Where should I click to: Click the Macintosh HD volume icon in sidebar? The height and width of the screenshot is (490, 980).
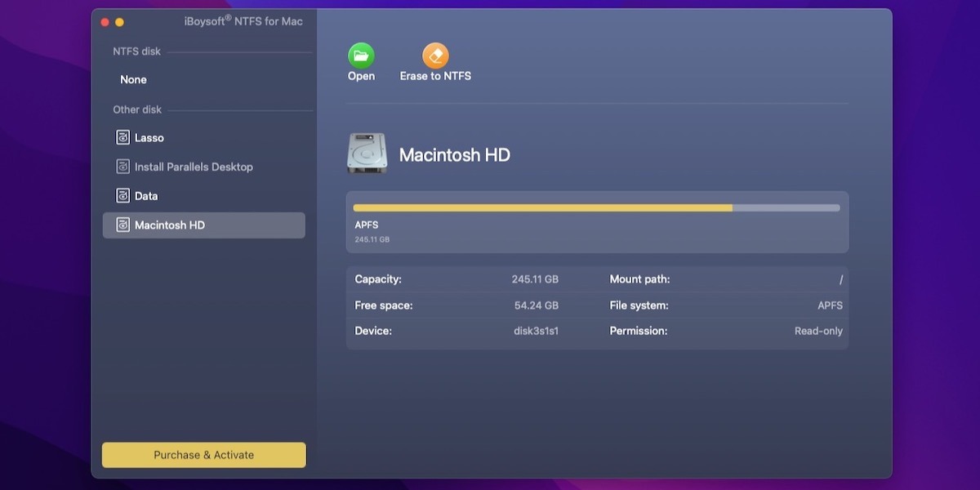click(x=123, y=225)
